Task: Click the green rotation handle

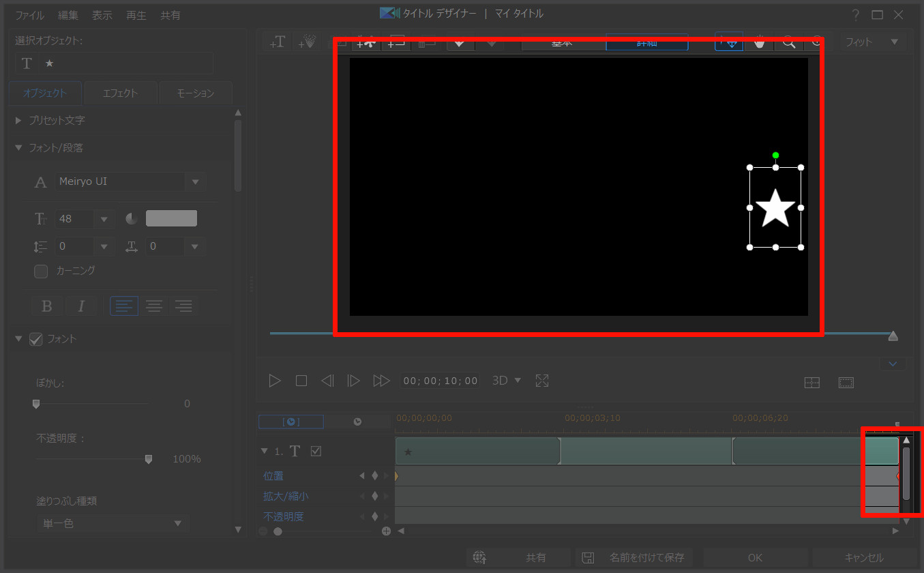Action: 775,156
